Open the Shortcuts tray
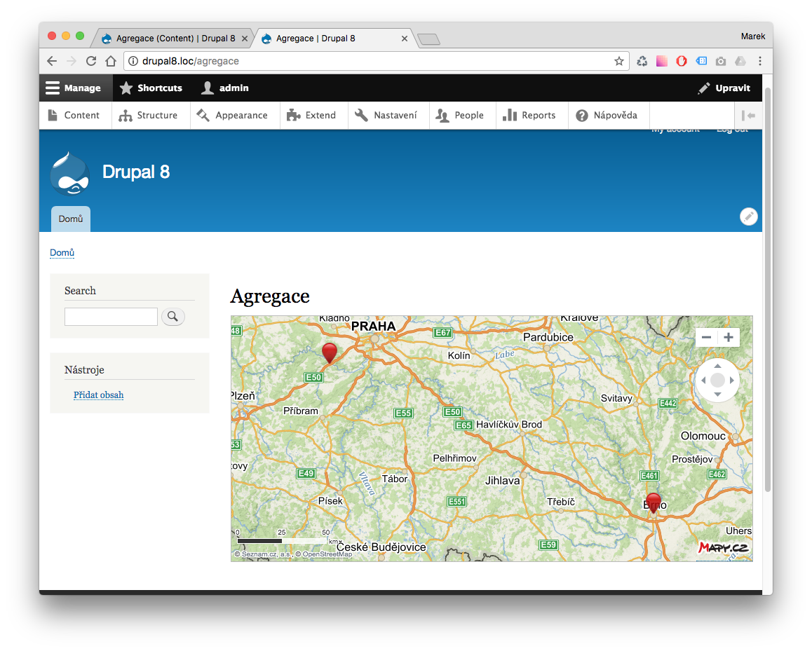The height and width of the screenshot is (651, 812). (x=151, y=88)
